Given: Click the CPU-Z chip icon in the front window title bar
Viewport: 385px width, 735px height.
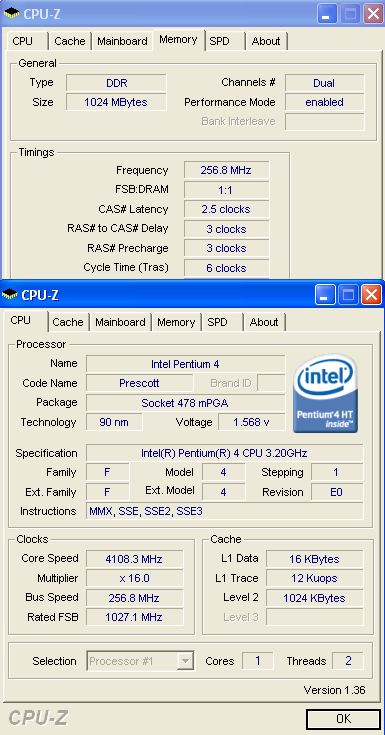Looking at the screenshot, I should pyautogui.click(x=9, y=294).
